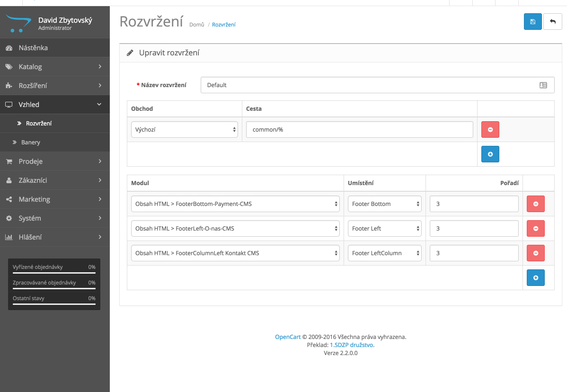
Task: Click the Verze 2.2.0.0 text
Action: pos(341,353)
